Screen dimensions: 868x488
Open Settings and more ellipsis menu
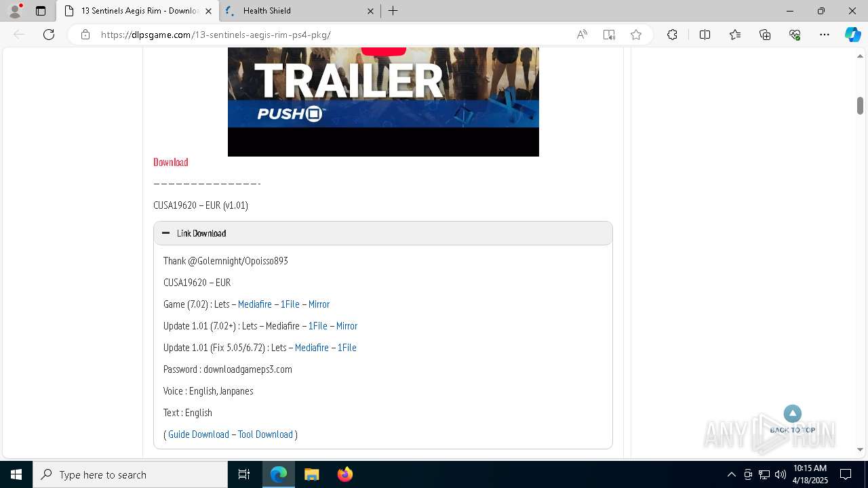point(825,35)
